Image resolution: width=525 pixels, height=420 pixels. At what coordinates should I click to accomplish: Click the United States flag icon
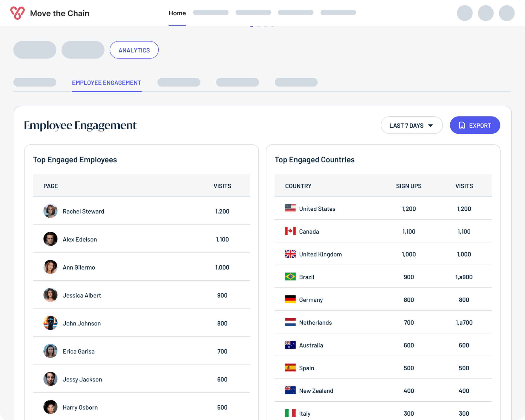290,208
